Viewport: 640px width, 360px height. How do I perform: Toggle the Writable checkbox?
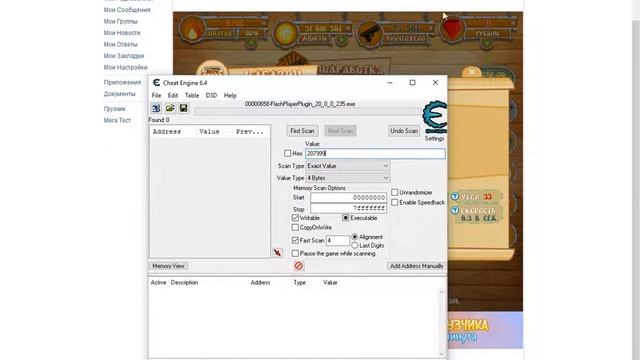coord(295,218)
